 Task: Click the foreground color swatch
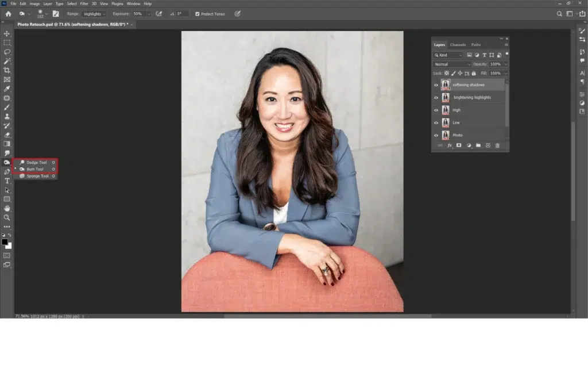pyautogui.click(x=5, y=242)
